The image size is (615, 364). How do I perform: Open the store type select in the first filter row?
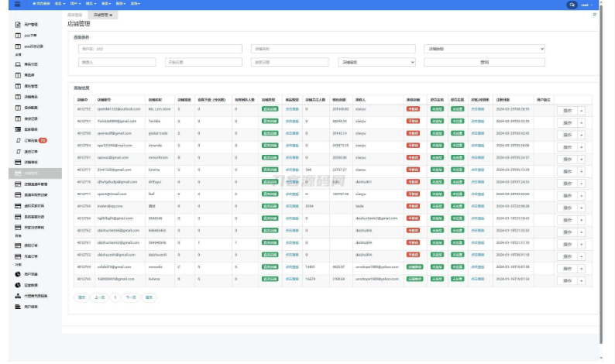(x=484, y=49)
